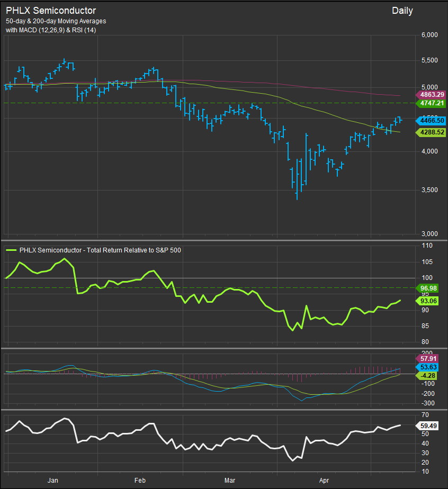Select the 53.63 MACD line tag
Viewport: 448px width, 489px height.
coord(427,367)
